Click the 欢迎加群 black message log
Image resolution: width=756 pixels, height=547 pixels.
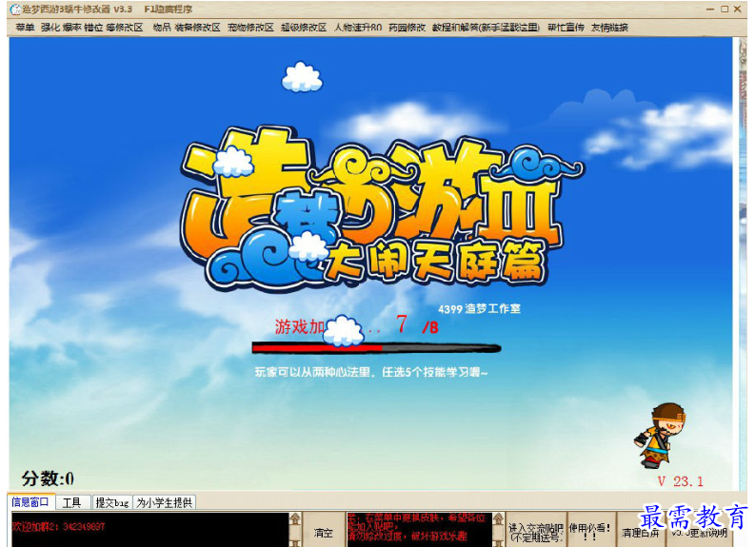(150, 530)
